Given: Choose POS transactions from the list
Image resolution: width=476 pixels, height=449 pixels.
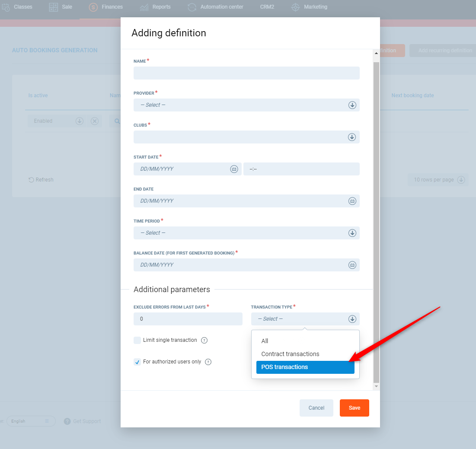Looking at the screenshot, I should point(305,367).
